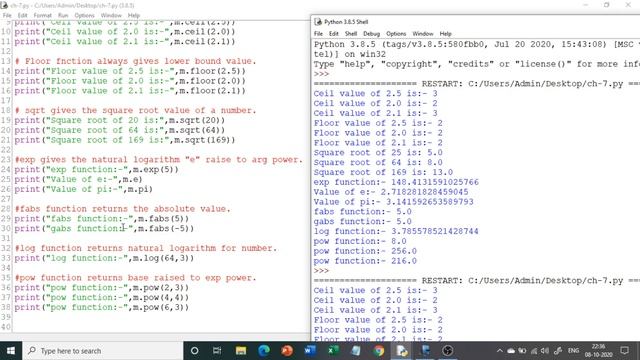Click the Type here to search box
The width and height of the screenshot is (640, 360).
click(102, 351)
